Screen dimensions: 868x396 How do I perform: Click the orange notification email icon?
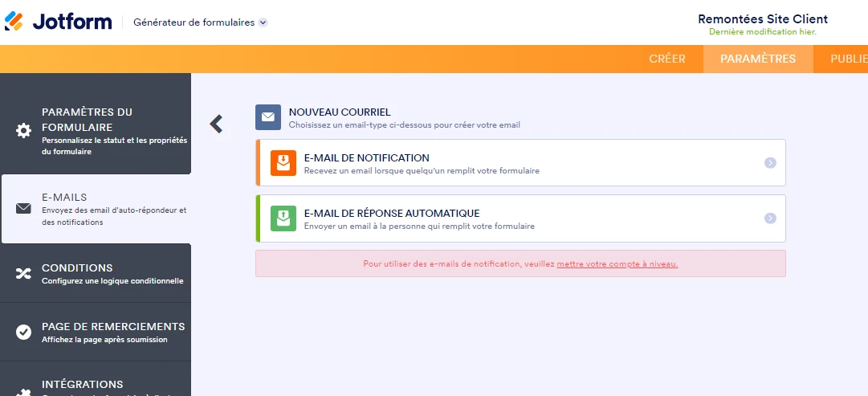(283, 163)
